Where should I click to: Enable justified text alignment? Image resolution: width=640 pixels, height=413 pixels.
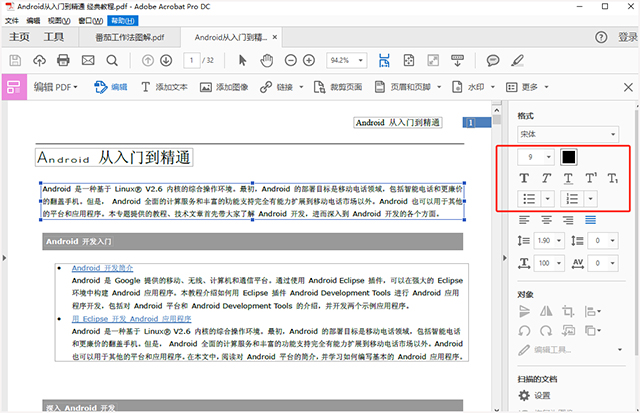coord(589,219)
